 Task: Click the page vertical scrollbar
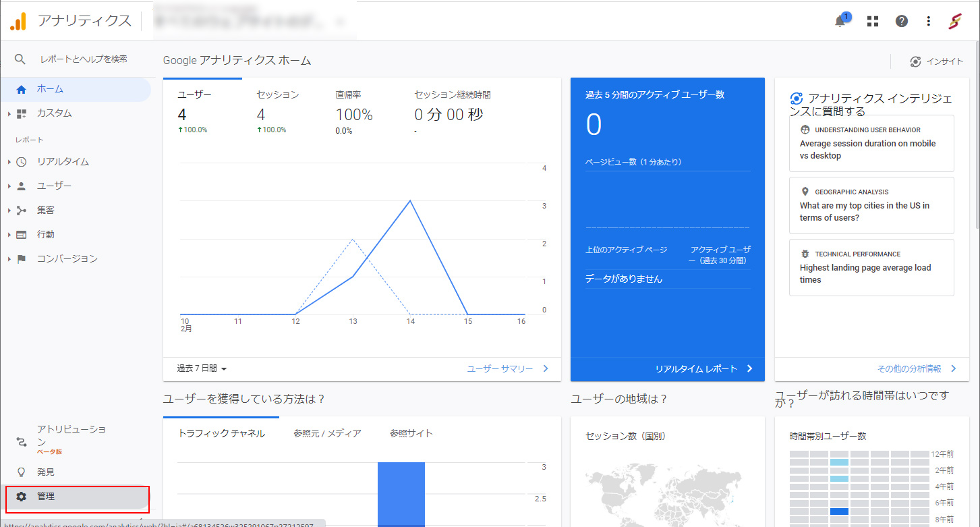point(977,135)
